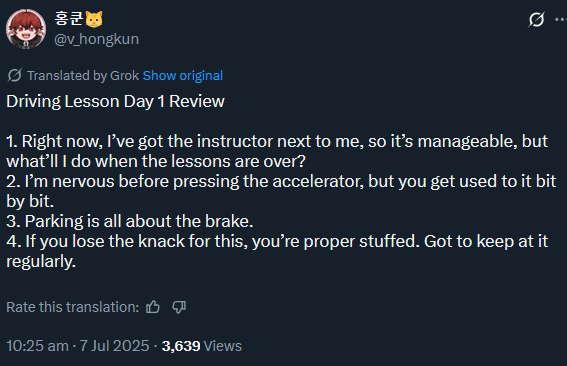The height and width of the screenshot is (366, 567).
Task: Click the cat emoji beside the display name
Action: [94, 19]
